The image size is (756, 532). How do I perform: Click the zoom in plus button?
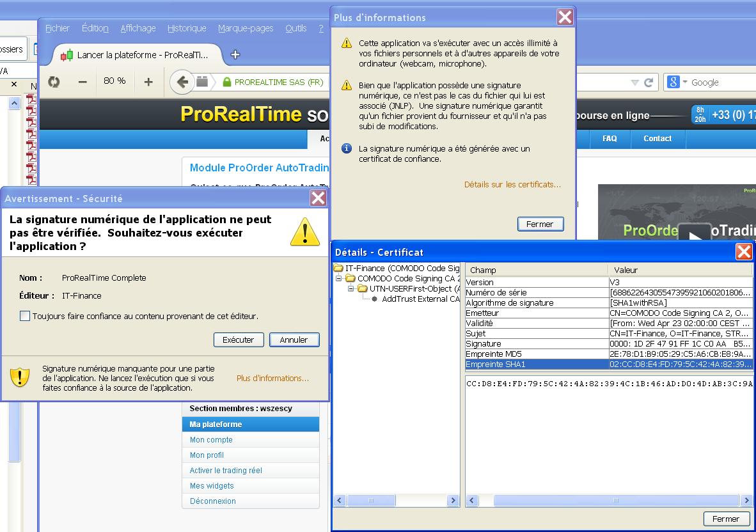[x=148, y=82]
